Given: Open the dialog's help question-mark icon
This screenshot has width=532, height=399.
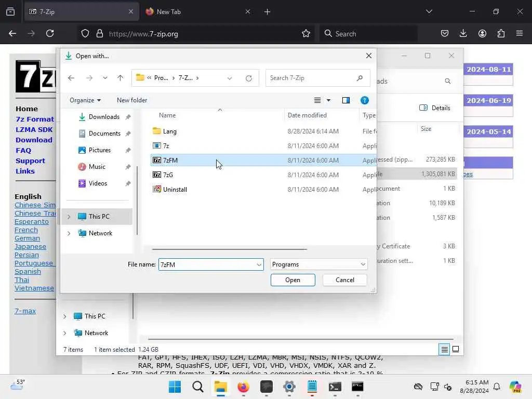Looking at the screenshot, I should click(x=364, y=100).
